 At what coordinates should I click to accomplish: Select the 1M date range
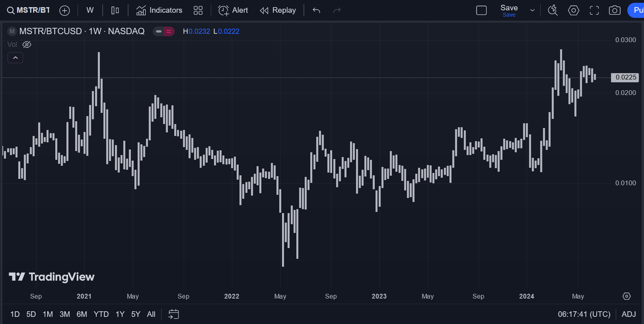pyautogui.click(x=48, y=314)
